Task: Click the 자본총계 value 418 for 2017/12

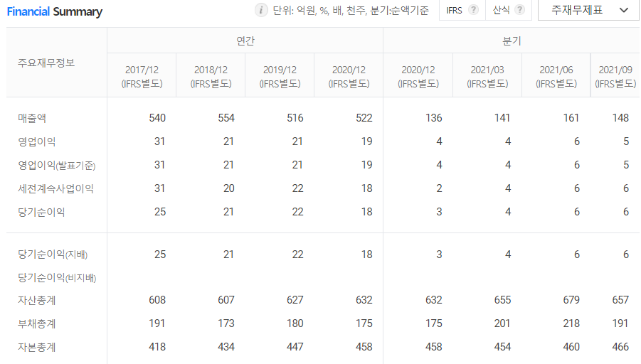Action: (x=157, y=347)
